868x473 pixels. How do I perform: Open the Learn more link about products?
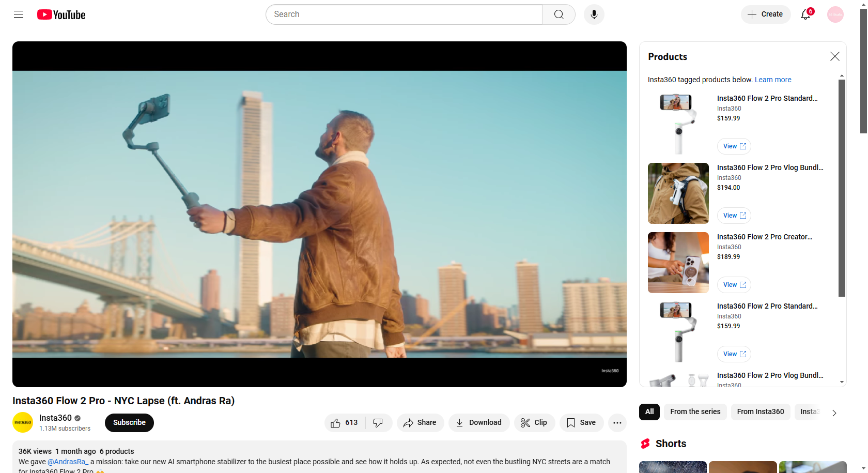[x=772, y=80]
